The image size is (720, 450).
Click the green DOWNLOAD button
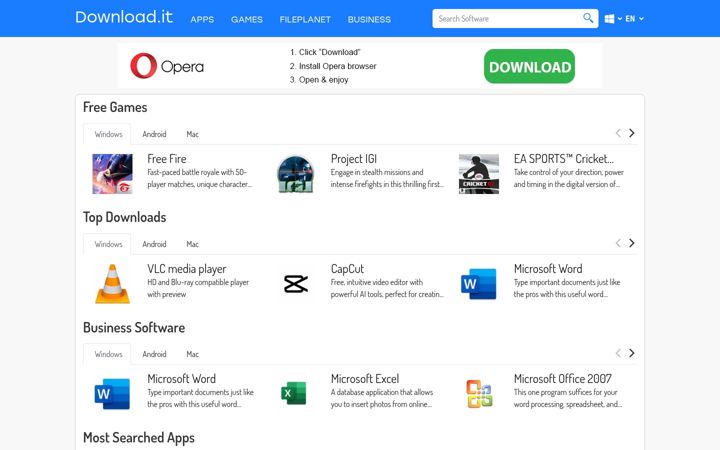point(529,67)
